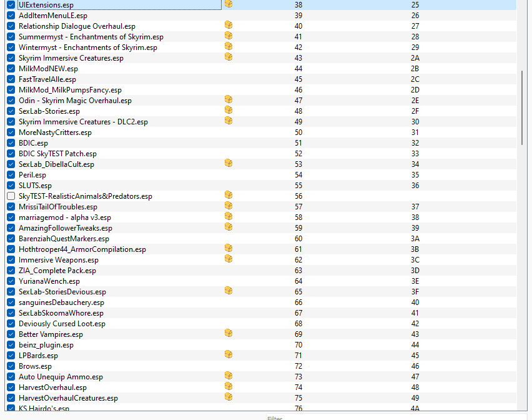The height and width of the screenshot is (420, 532).
Task: Select the sanguinesDebauchery.esp plugin name
Action: [x=61, y=302]
